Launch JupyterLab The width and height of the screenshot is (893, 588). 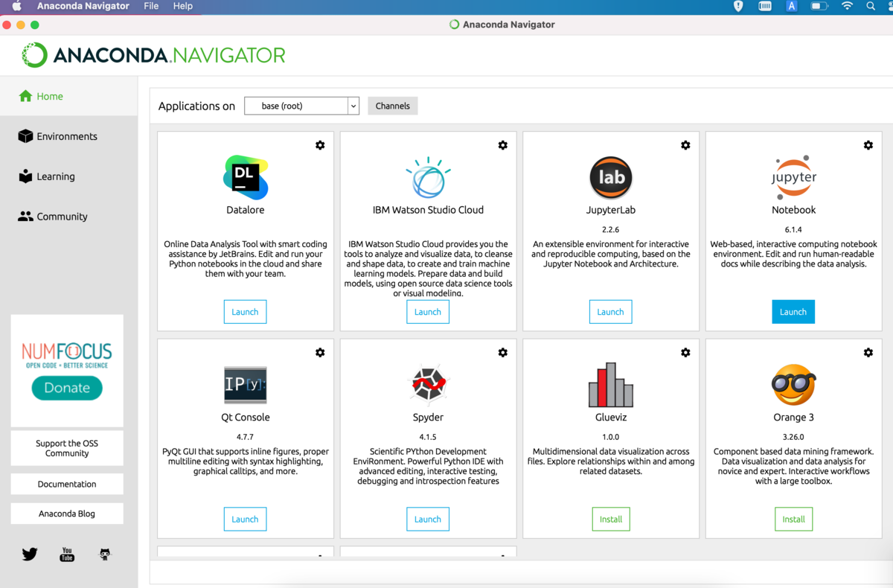[611, 312]
